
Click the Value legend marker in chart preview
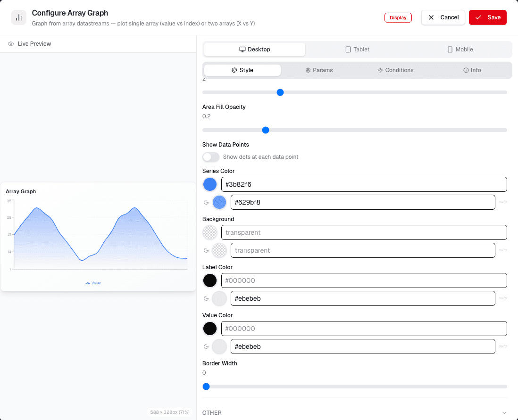(88, 283)
